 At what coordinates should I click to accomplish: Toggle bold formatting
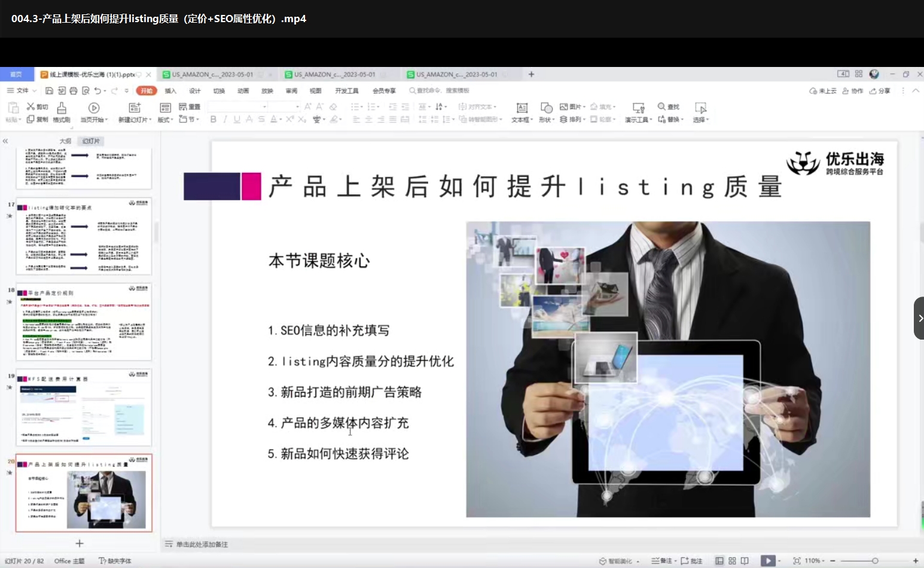point(213,120)
